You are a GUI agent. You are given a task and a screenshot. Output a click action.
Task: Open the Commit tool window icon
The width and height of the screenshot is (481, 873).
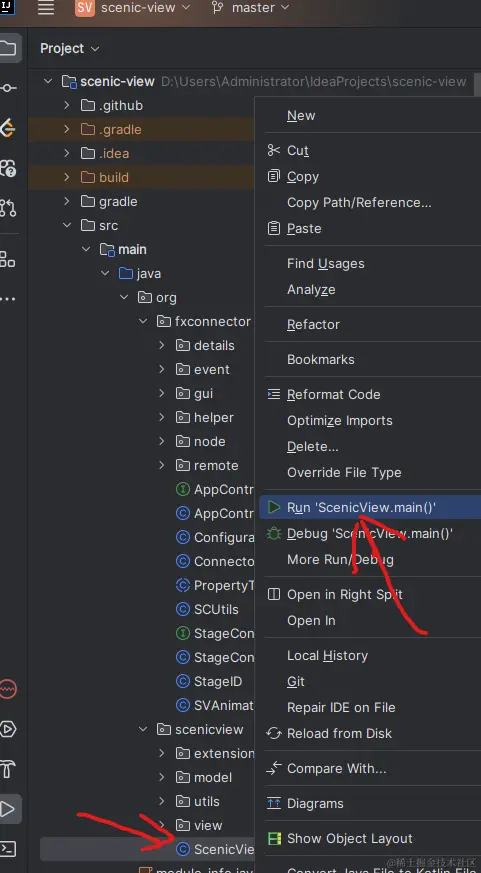pos(8,88)
